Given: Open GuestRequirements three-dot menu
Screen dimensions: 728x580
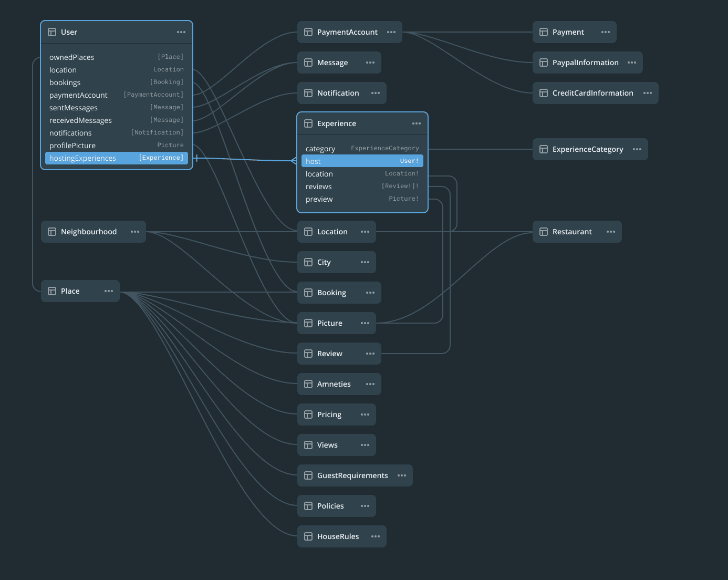Looking at the screenshot, I should (402, 475).
